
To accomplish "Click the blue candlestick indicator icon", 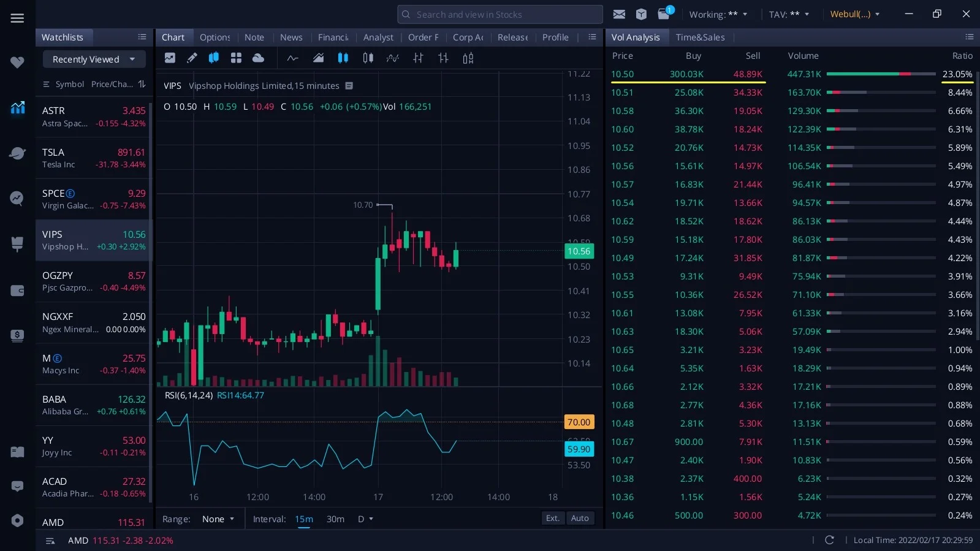I will 214,58.
